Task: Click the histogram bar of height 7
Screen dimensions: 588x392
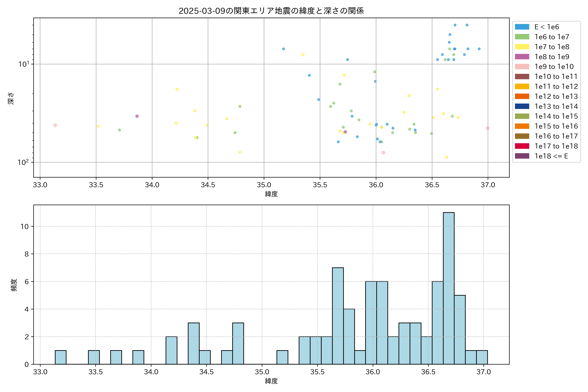Action: coord(338,316)
